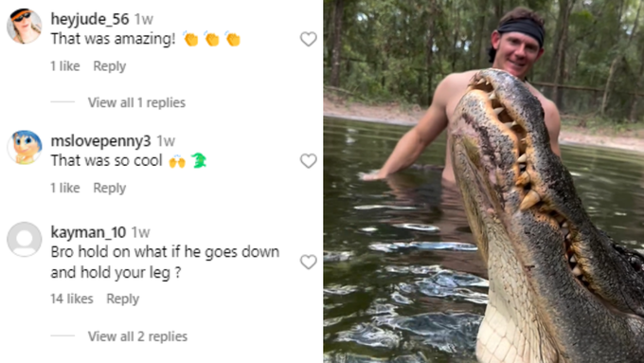Open mslovepenny3's cartoon avatar
Viewport: 644px width, 363px height.
tap(25, 147)
